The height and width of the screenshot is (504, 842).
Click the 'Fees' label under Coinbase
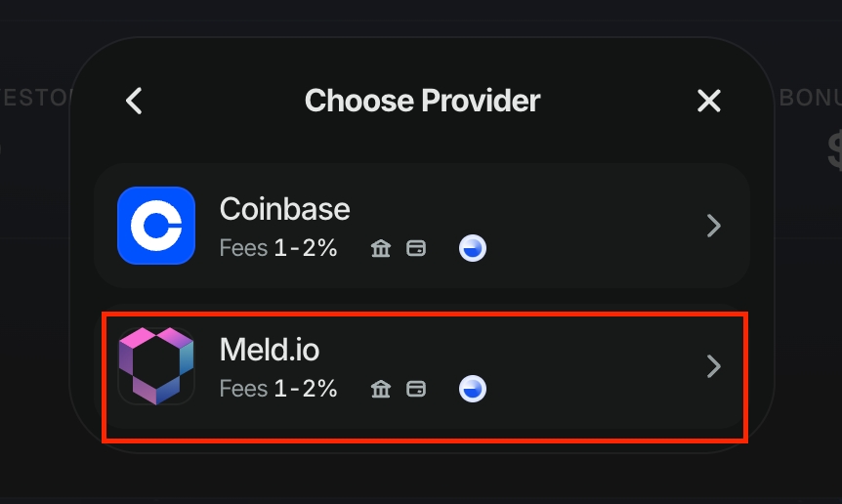tap(243, 249)
